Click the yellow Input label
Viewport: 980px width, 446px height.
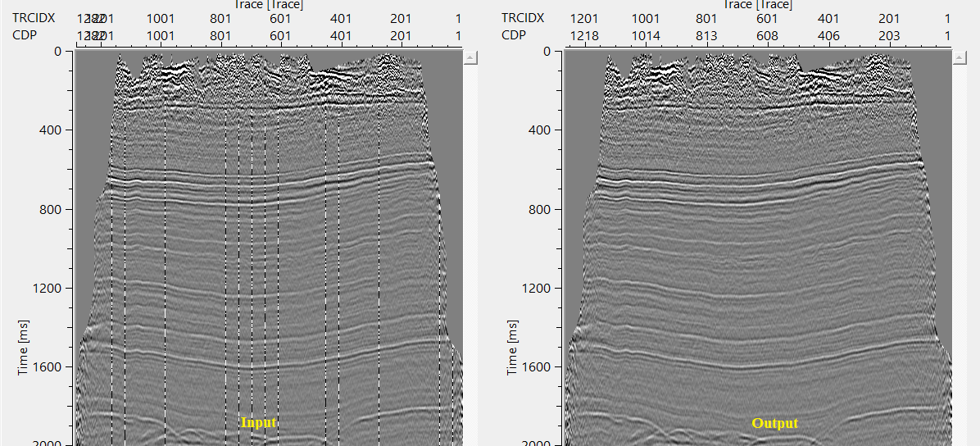[258, 423]
